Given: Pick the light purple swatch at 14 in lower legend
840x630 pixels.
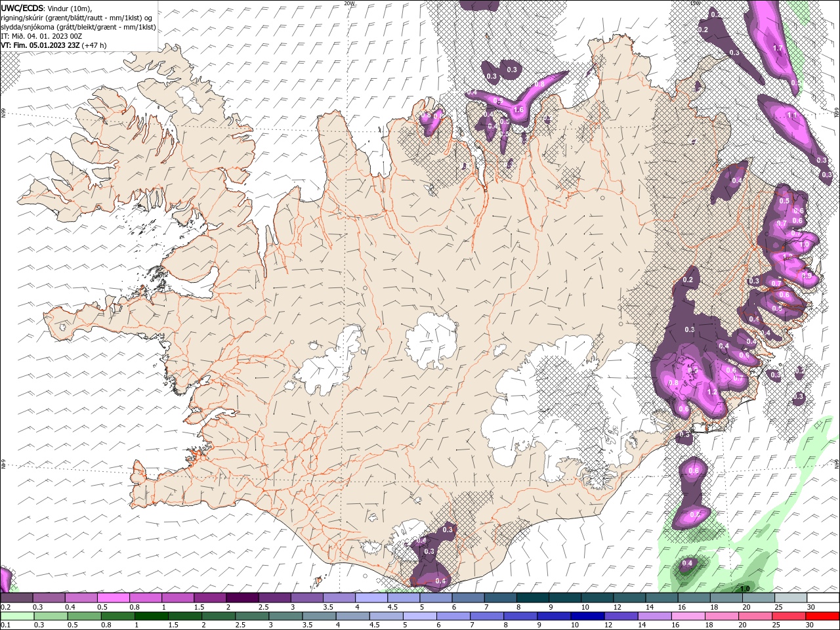Looking at the screenshot, I should tap(654, 616).
